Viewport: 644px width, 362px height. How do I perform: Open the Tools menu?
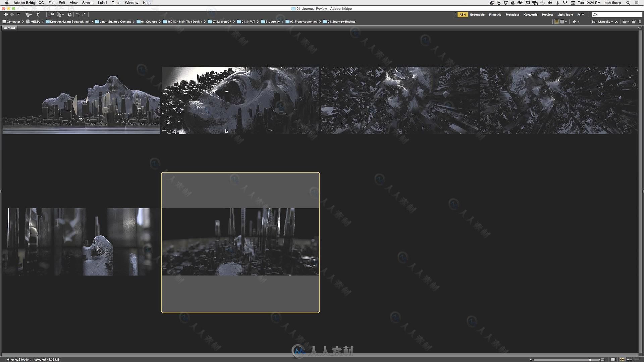pos(116,3)
